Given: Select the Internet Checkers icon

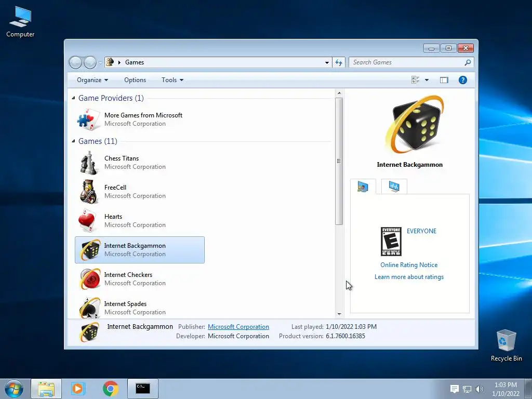Looking at the screenshot, I should 90,279.
